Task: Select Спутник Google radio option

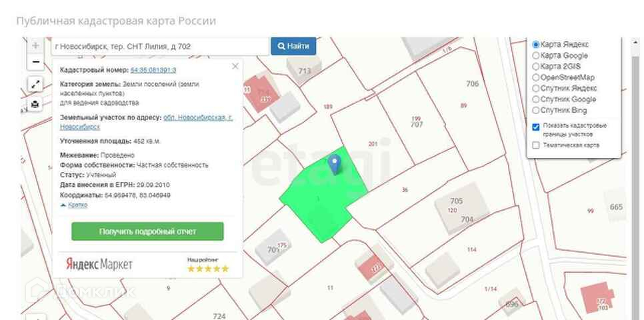Action: (x=535, y=99)
